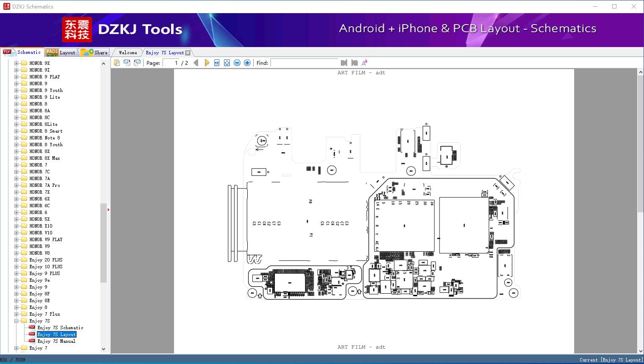
Task: Go to the next page
Action: [x=207, y=63]
